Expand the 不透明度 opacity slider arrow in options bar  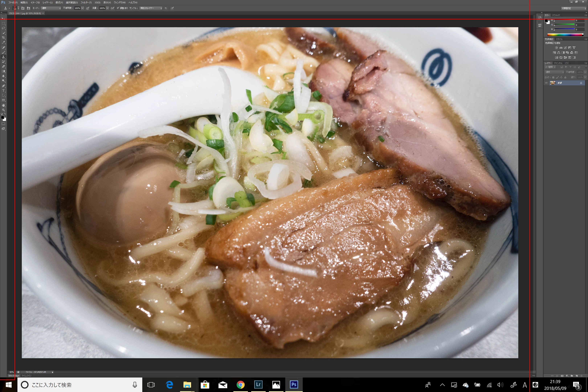pyautogui.click(x=83, y=8)
